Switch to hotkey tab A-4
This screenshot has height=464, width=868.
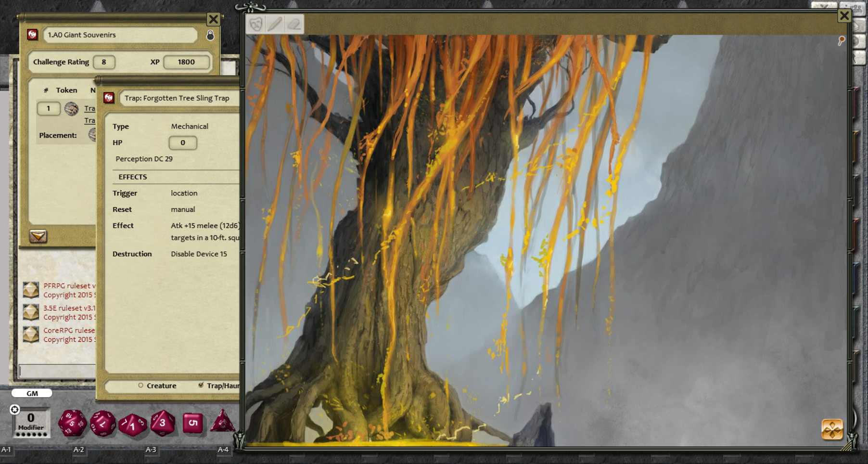click(221, 450)
